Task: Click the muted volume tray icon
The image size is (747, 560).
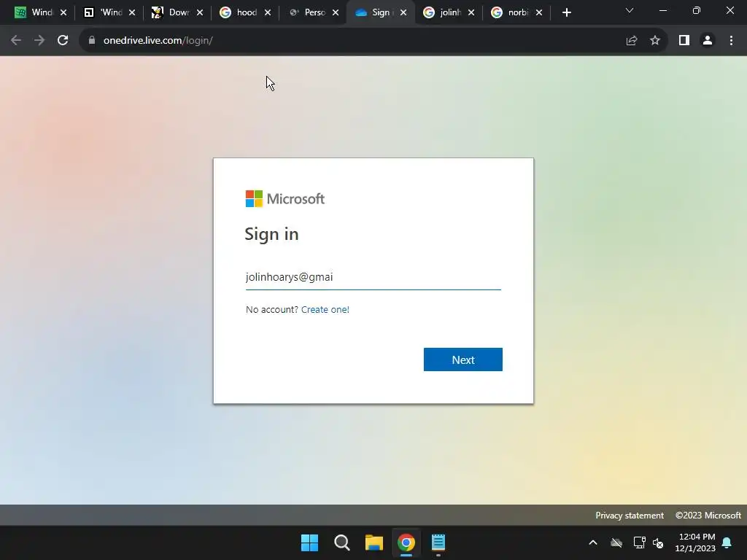Action: click(x=658, y=542)
